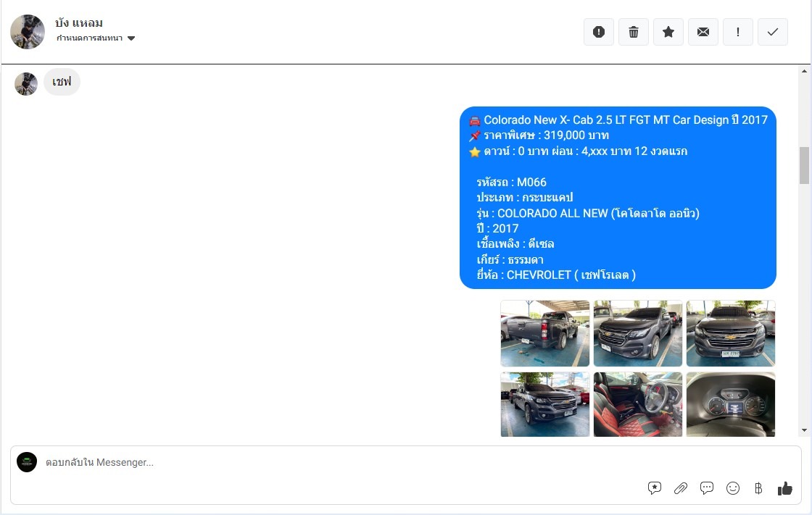Open top-middle photo of truck front-left
812x515 pixels.
(637, 333)
